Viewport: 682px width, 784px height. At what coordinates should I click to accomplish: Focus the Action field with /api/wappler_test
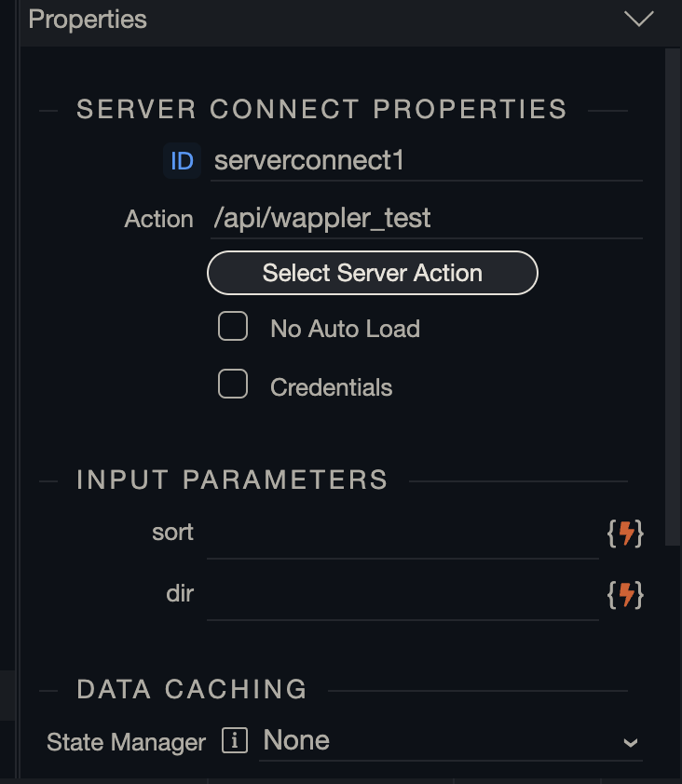tap(427, 219)
